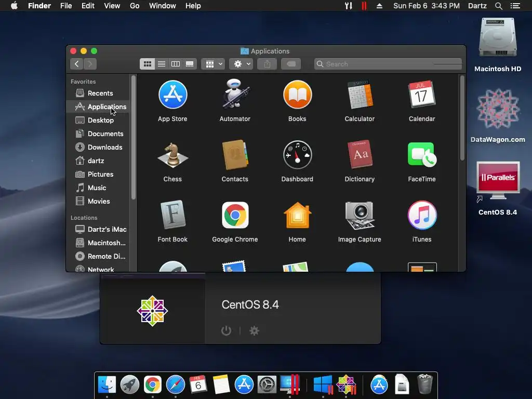Select the Chess app icon

click(172, 155)
